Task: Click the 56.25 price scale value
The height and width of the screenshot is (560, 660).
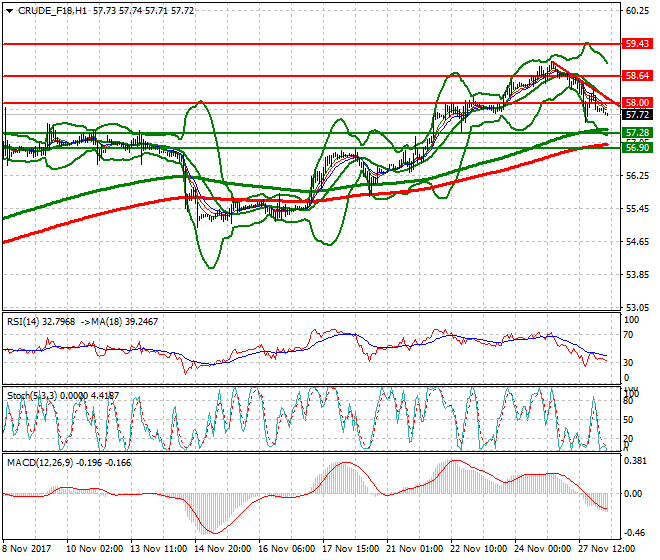Action: pos(637,176)
